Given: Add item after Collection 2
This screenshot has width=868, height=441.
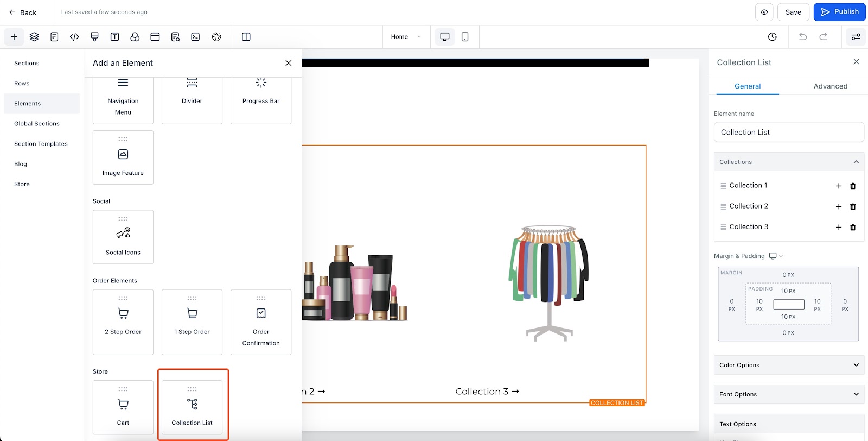Looking at the screenshot, I should 839,206.
